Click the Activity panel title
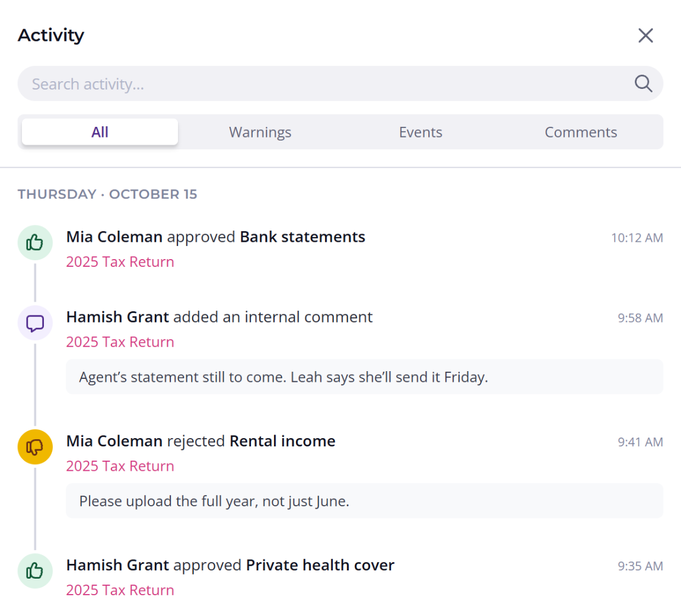The height and width of the screenshot is (616, 681). (x=51, y=36)
